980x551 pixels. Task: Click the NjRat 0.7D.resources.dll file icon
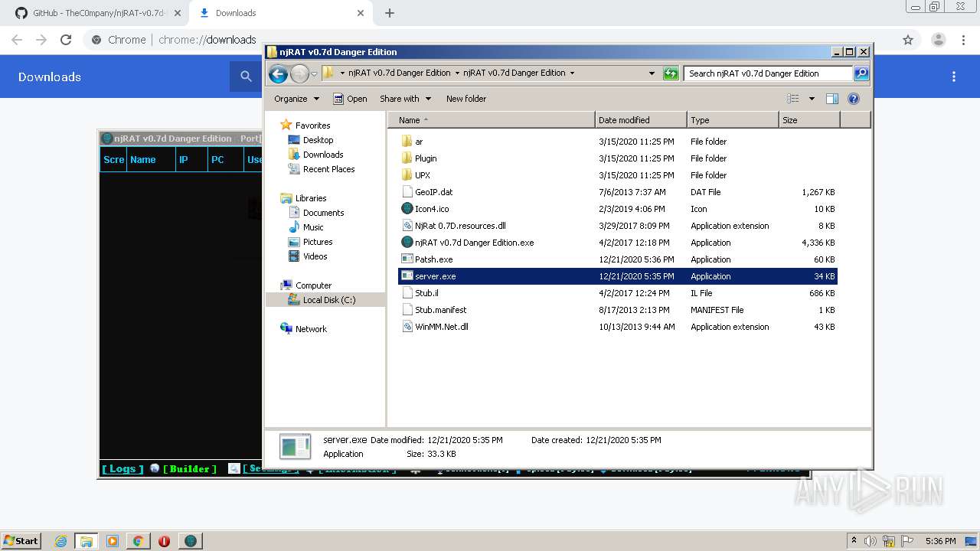tap(407, 226)
